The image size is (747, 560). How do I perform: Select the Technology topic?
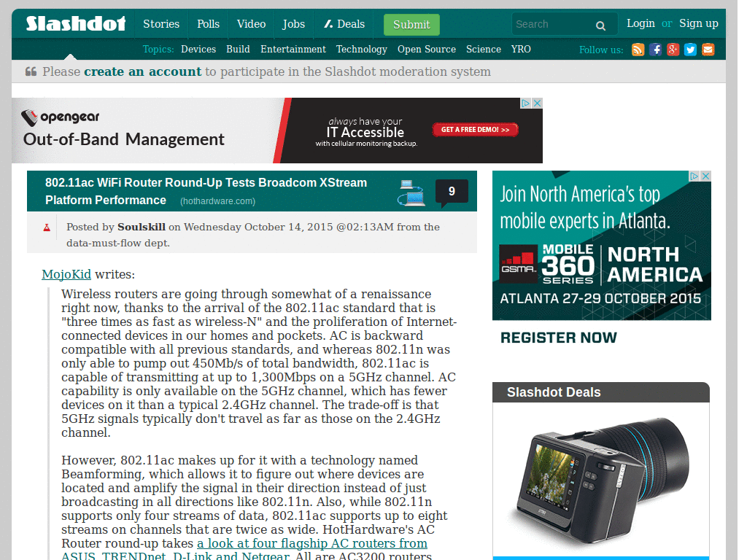pos(362,49)
